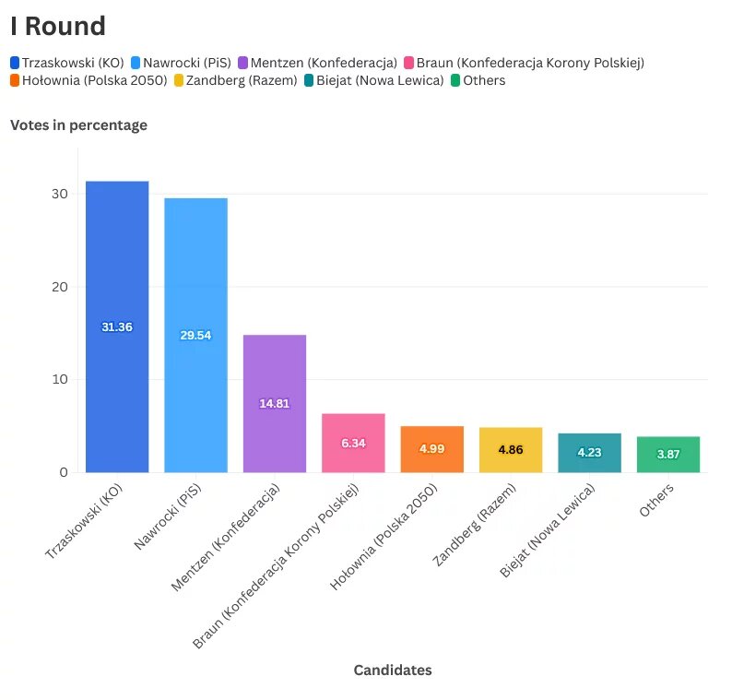Click the green Others legend color swatch
Screen dimensions: 732x700
click(455, 80)
